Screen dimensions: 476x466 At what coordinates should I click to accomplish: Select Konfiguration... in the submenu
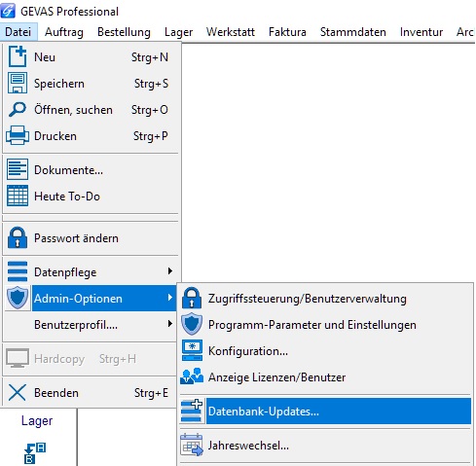pos(325,350)
